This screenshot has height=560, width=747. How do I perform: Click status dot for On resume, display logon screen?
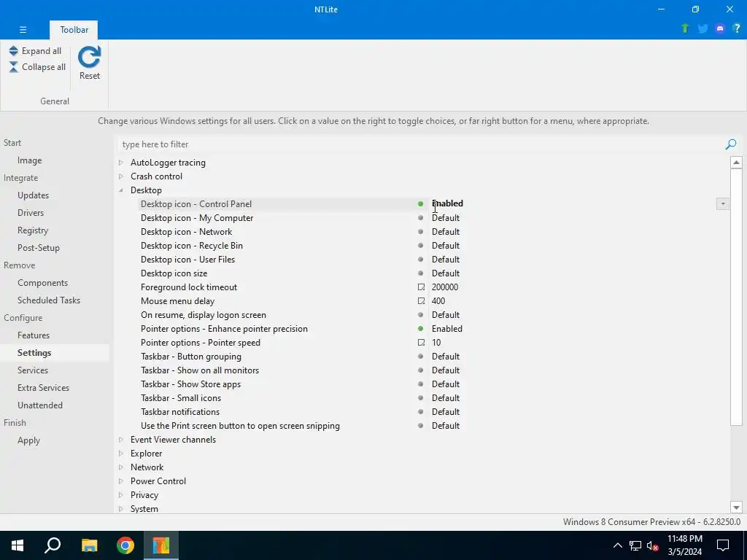tap(420, 315)
